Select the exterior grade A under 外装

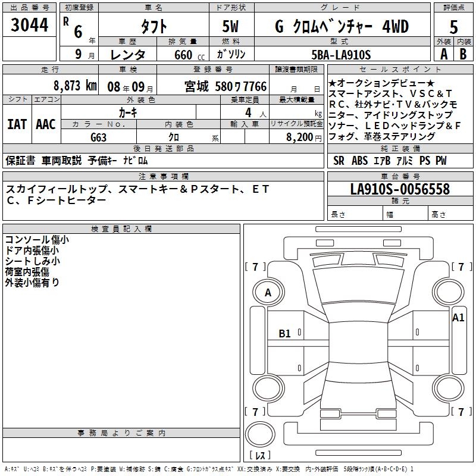click(x=444, y=54)
